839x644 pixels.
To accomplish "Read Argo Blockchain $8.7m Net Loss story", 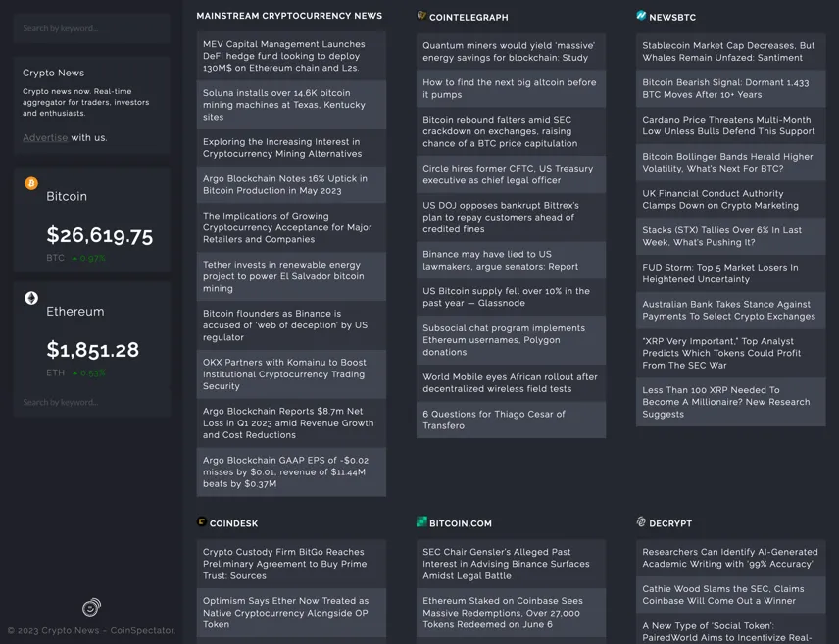I will 292,422.
